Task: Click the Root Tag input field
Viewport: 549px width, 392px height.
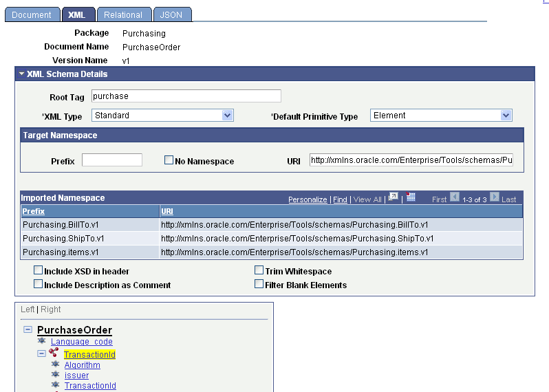Action: point(186,96)
